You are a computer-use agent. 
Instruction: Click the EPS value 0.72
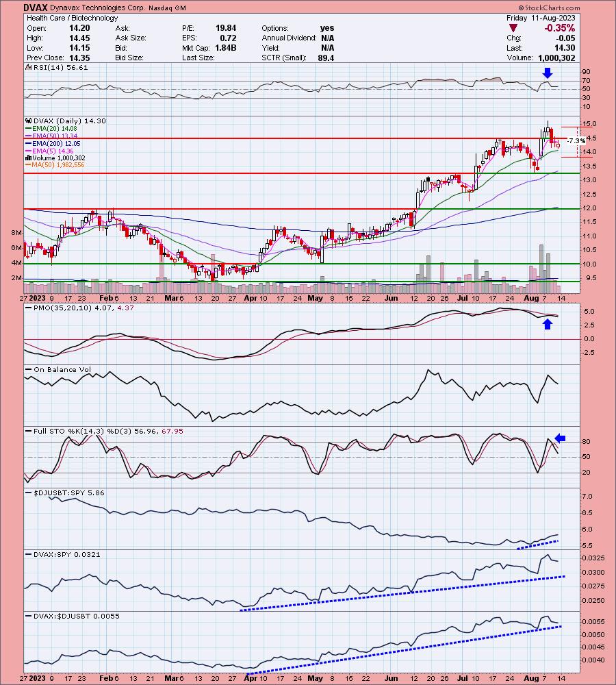[x=229, y=38]
